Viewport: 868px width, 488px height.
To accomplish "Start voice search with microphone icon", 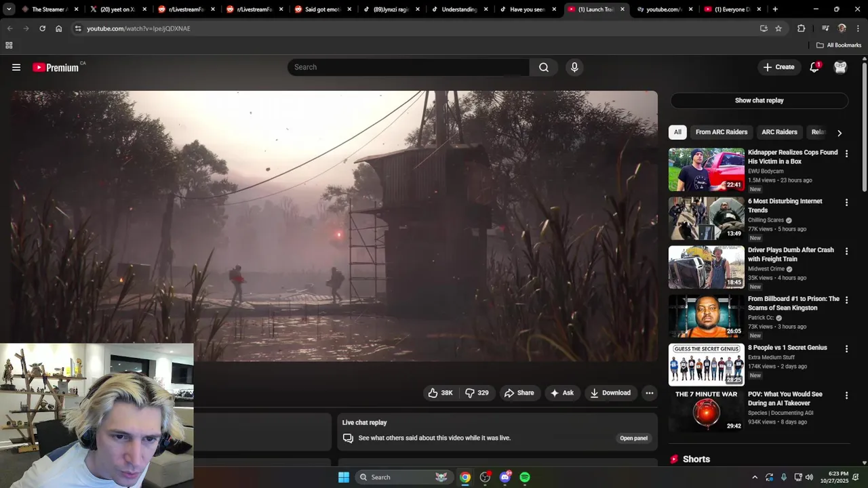I will point(574,67).
